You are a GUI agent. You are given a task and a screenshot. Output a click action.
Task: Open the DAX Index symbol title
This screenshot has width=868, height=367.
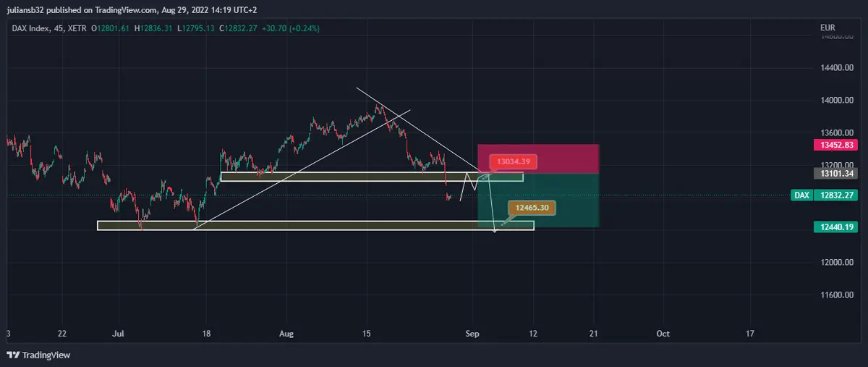click(x=30, y=28)
